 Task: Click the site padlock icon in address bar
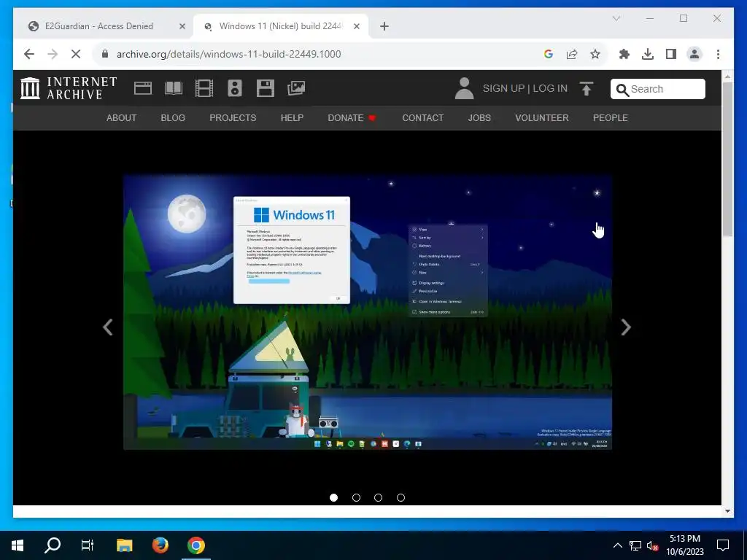(105, 54)
